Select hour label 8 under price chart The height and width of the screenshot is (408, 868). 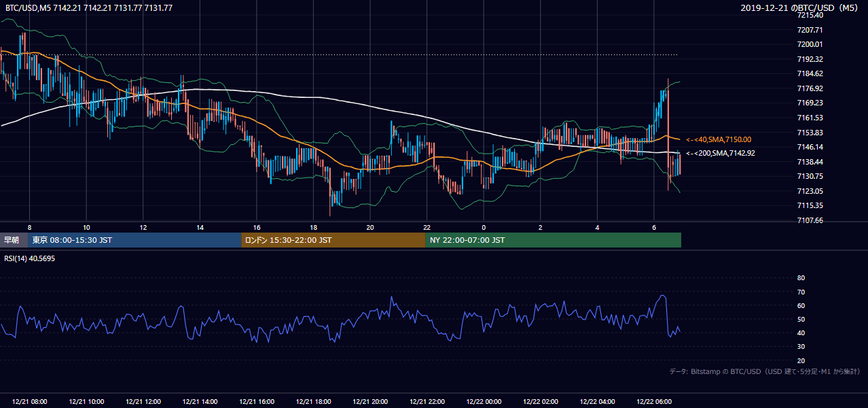click(29, 227)
